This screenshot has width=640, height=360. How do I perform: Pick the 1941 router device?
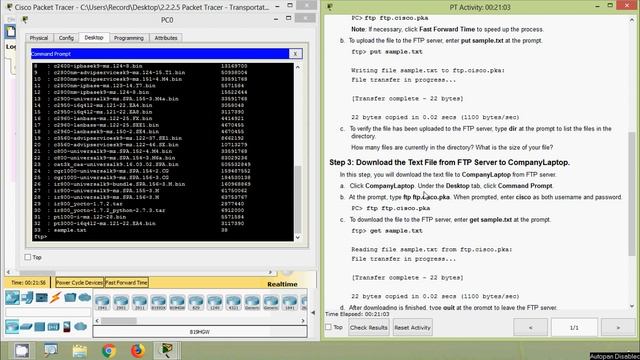(x=102, y=302)
